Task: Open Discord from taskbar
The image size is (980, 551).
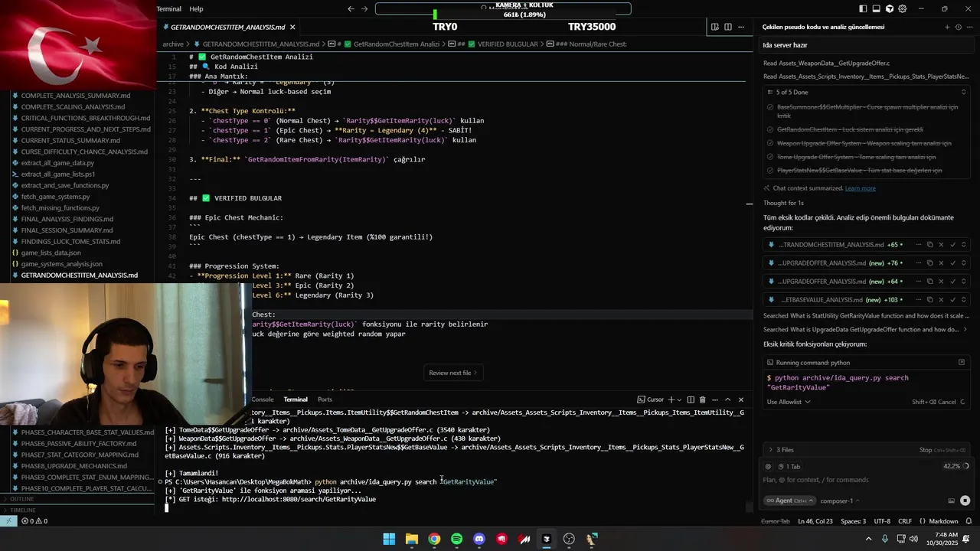Action: tap(479, 539)
